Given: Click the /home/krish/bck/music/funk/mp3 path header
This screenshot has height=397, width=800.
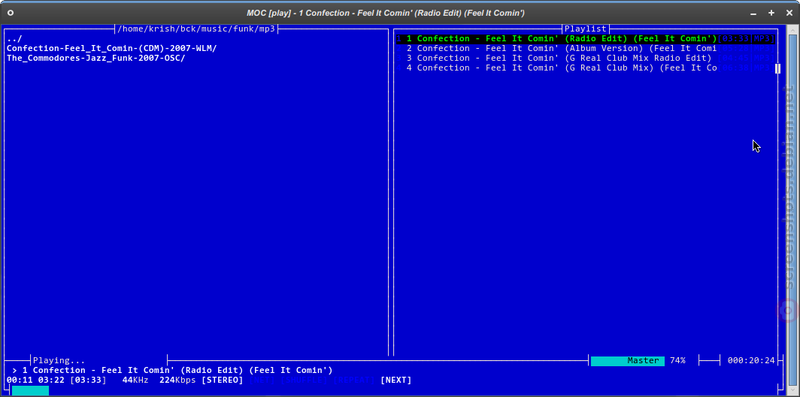Looking at the screenshot, I should coord(196,29).
